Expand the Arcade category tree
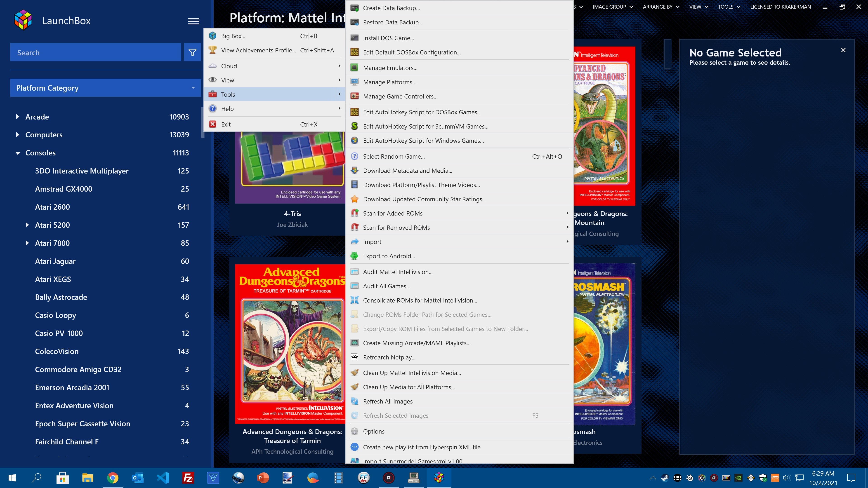This screenshot has width=868, height=488. pos(18,117)
